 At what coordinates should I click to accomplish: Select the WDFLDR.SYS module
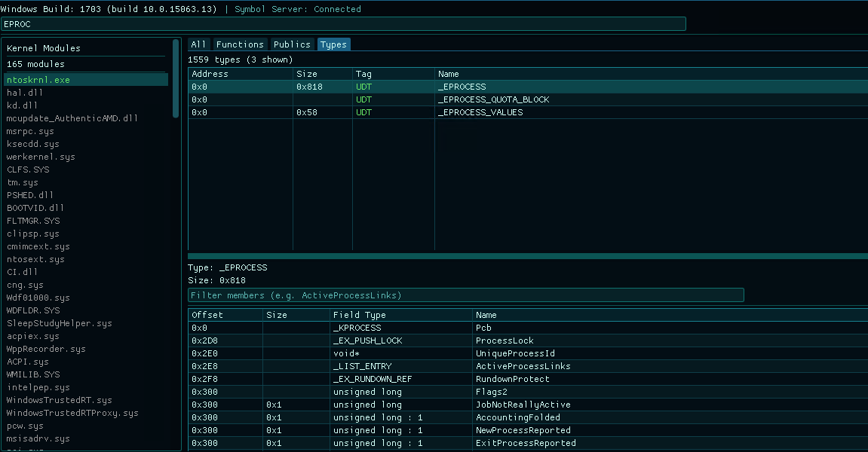86,310
